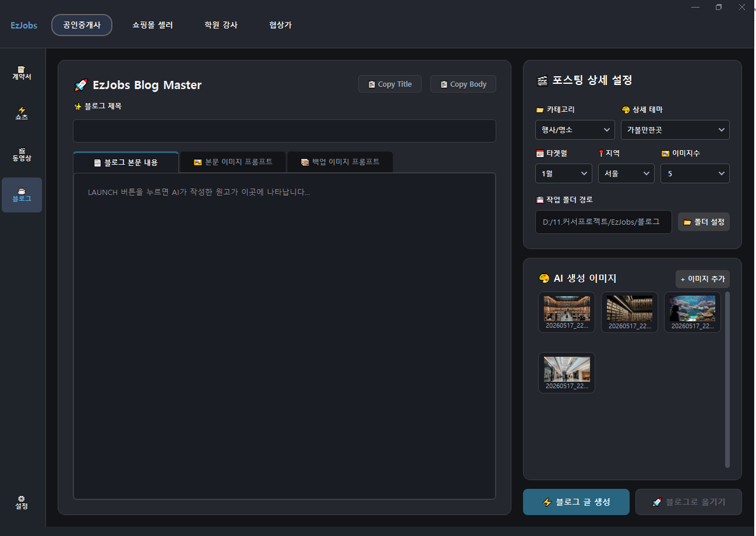
Task: Open the 이미지수 dropdown showing 5
Action: click(x=695, y=173)
